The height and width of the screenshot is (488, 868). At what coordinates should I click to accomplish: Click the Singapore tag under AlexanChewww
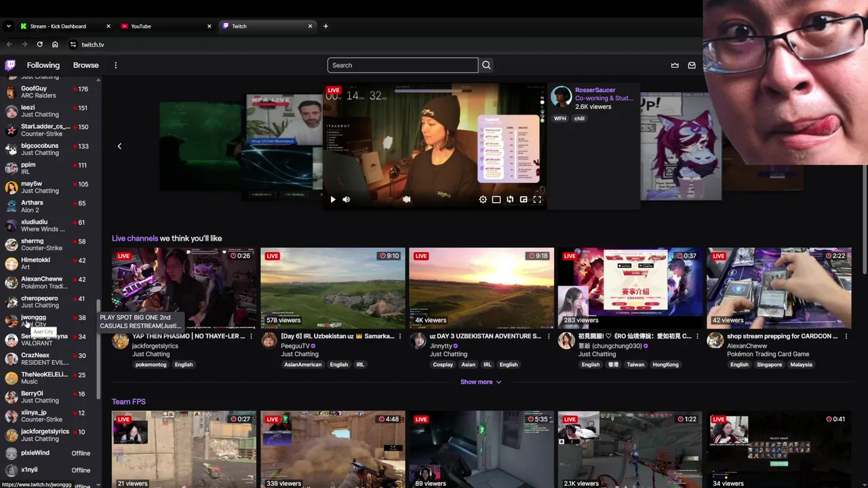[770, 365]
